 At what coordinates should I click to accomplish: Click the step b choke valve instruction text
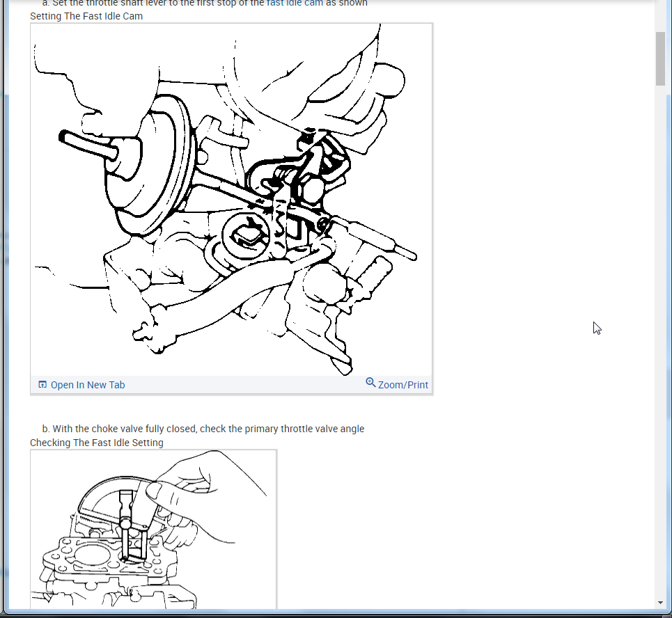click(203, 429)
